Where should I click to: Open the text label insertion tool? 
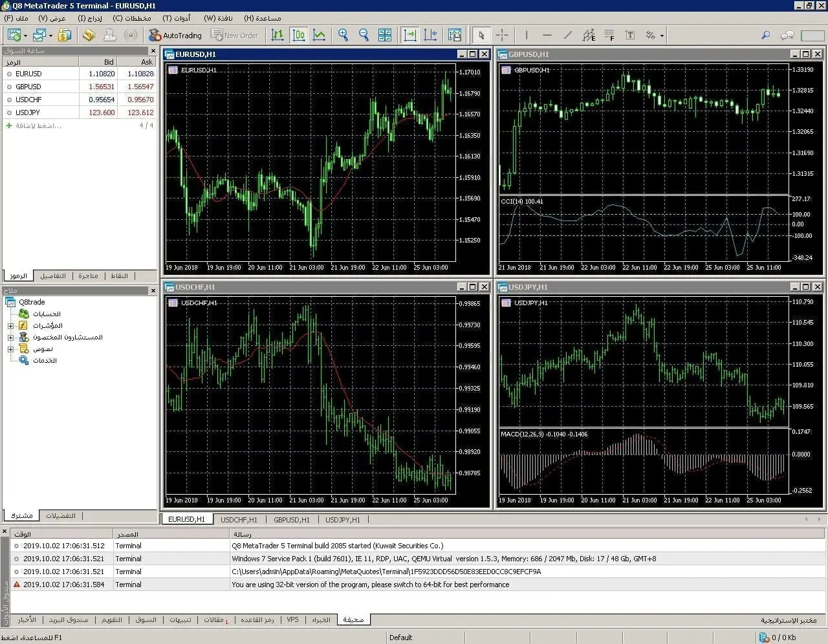(x=629, y=35)
